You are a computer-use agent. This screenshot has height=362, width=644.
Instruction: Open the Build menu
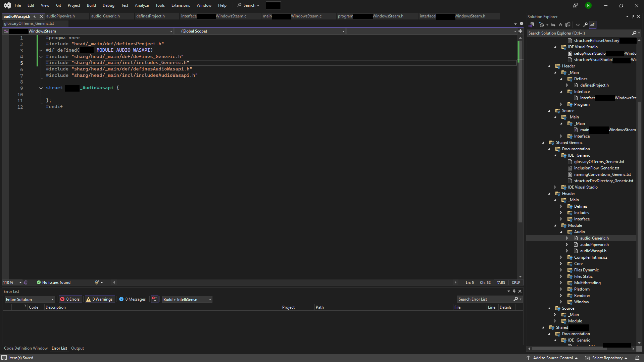pos(91,5)
